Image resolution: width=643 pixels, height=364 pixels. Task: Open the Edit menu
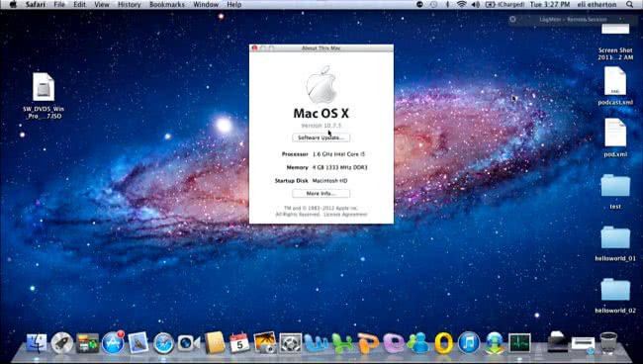pos(79,5)
